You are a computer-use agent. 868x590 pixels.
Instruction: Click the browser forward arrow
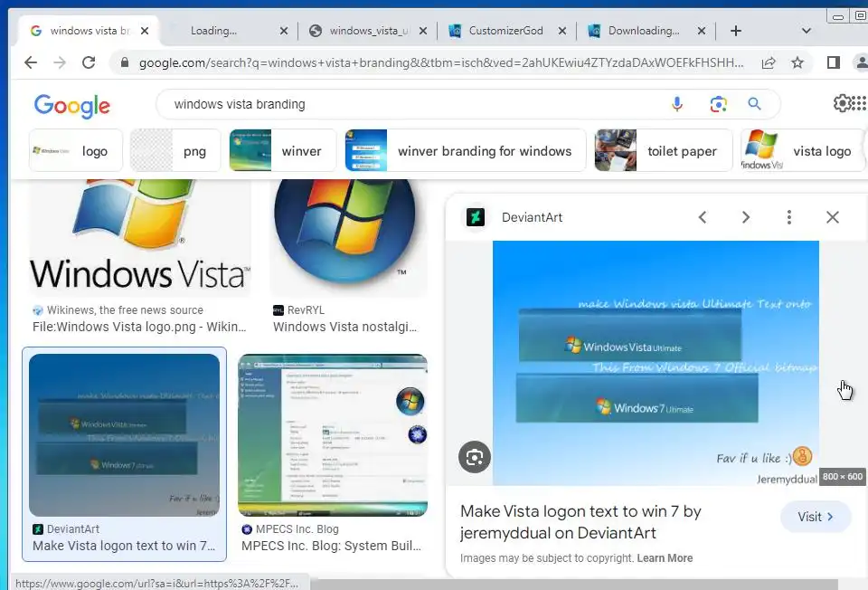(60, 62)
